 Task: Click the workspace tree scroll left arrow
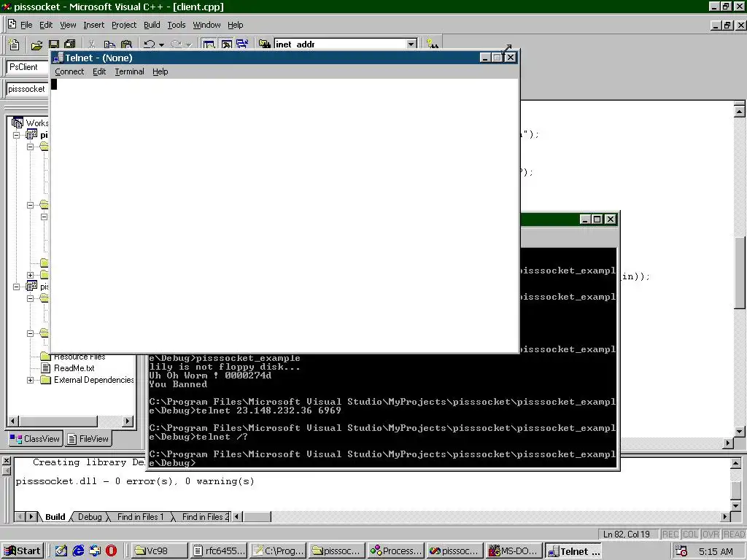(x=13, y=421)
